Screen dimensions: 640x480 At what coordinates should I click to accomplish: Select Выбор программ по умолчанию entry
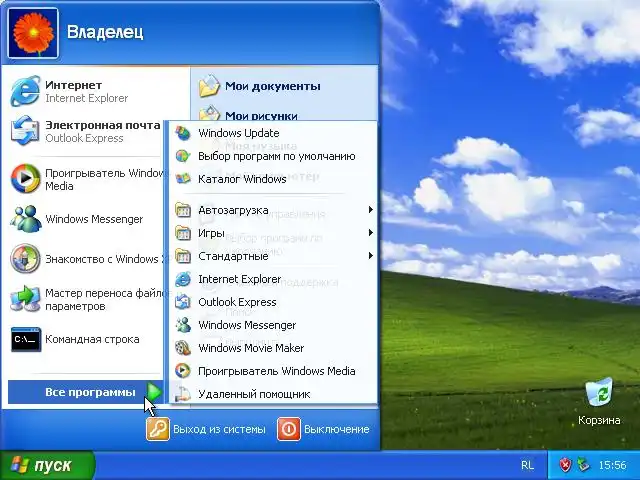point(277,156)
